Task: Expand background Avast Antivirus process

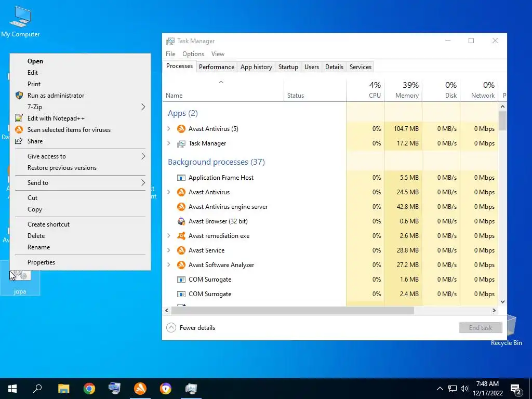Action: (x=169, y=192)
